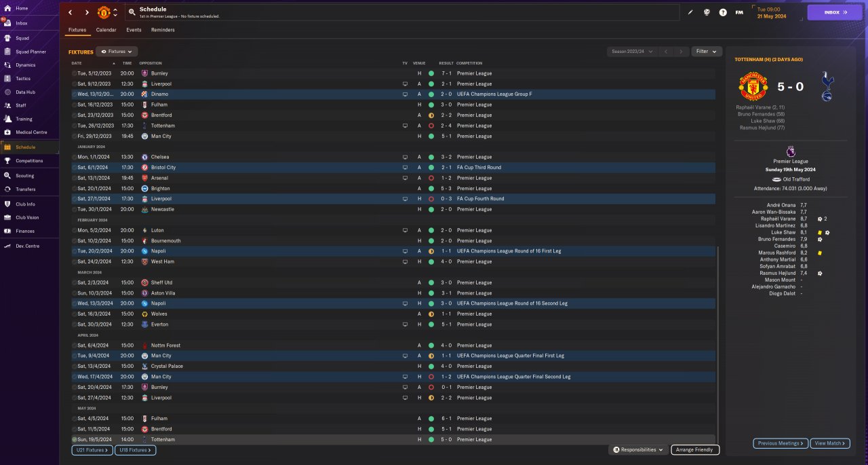Image resolution: width=868 pixels, height=465 pixels.
Task: Open the Filter dropdown
Action: point(706,52)
